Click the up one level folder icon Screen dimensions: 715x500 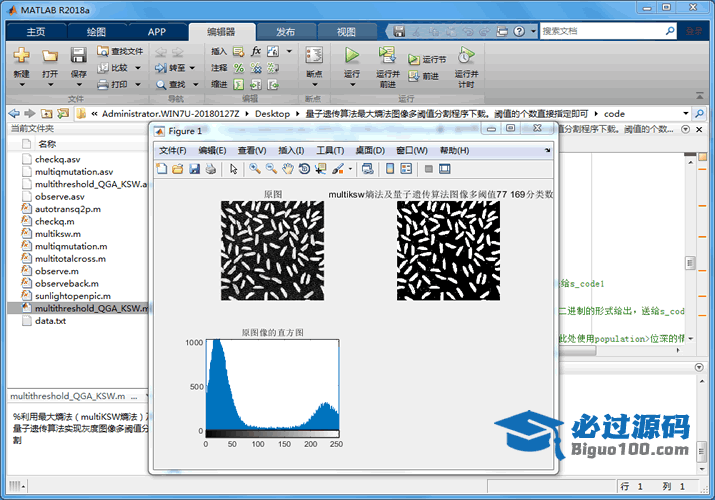point(47,113)
